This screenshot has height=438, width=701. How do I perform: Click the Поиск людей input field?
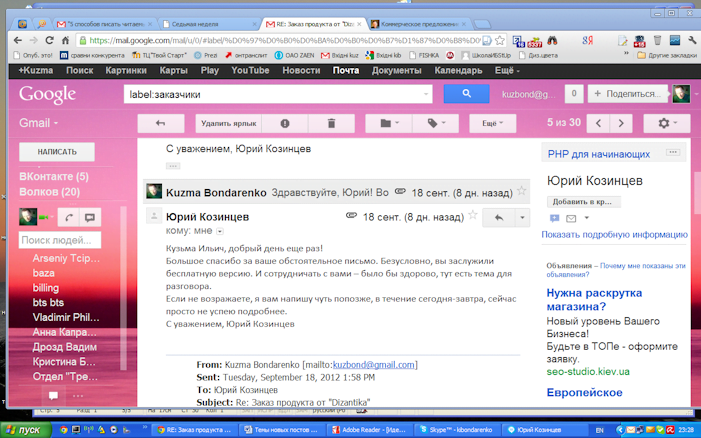(x=60, y=240)
